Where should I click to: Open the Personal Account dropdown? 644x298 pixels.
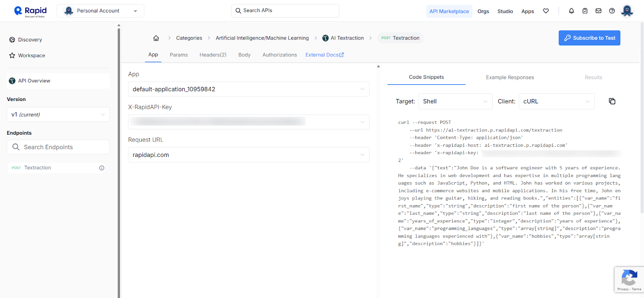tap(100, 11)
